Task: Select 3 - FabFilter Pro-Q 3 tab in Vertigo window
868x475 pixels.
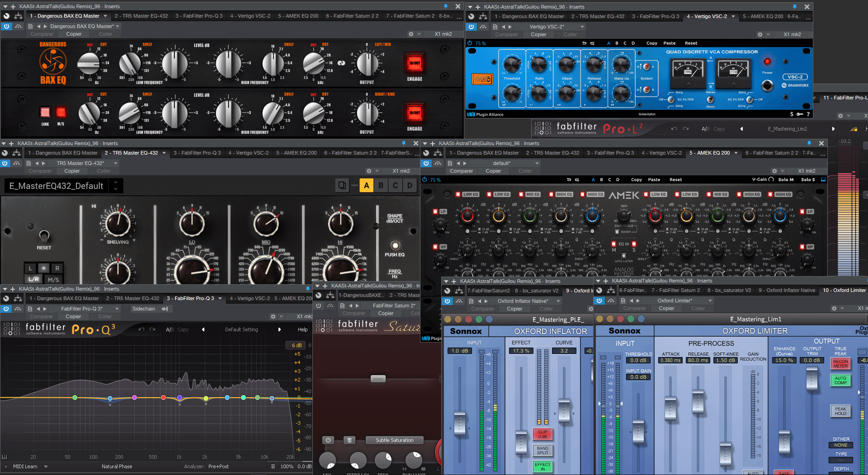Action: click(656, 16)
